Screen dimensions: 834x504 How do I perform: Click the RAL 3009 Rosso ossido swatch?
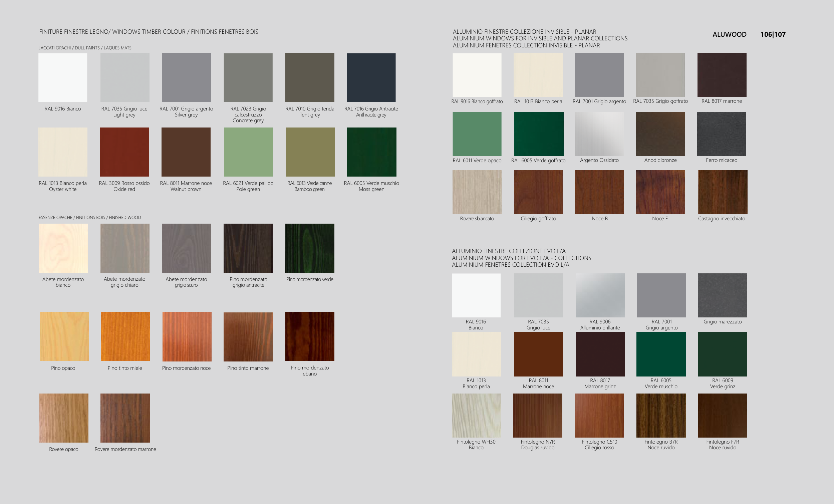point(124,152)
